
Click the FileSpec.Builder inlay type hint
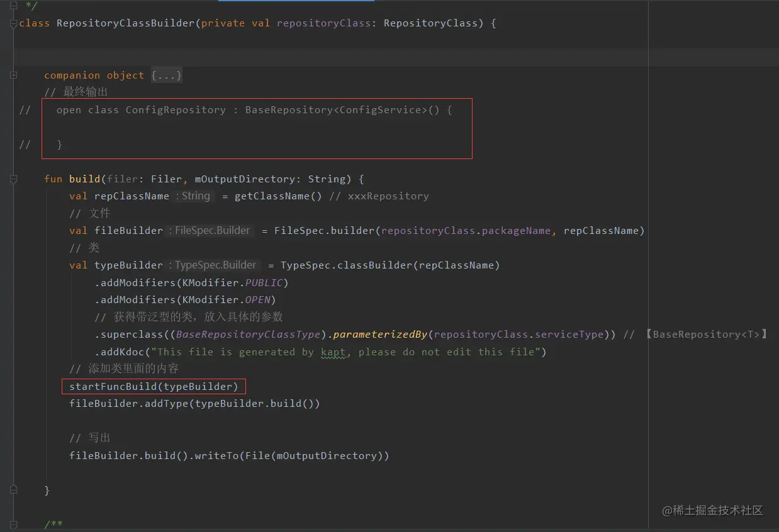(x=210, y=231)
